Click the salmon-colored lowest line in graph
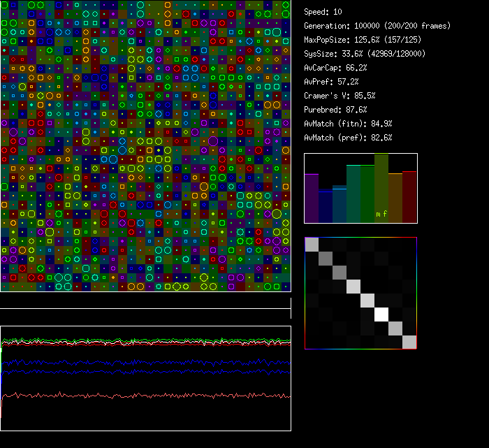489x448 pixels. [145, 396]
